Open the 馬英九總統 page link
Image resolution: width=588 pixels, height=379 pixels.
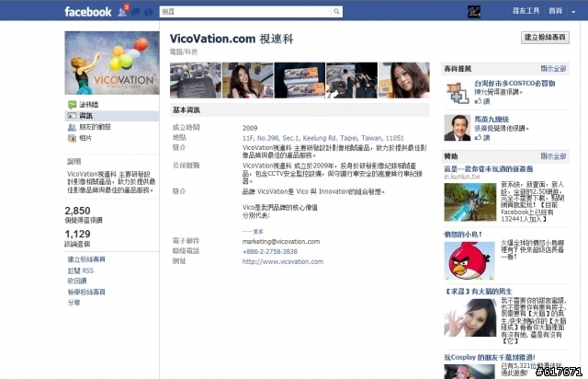[x=492, y=119]
